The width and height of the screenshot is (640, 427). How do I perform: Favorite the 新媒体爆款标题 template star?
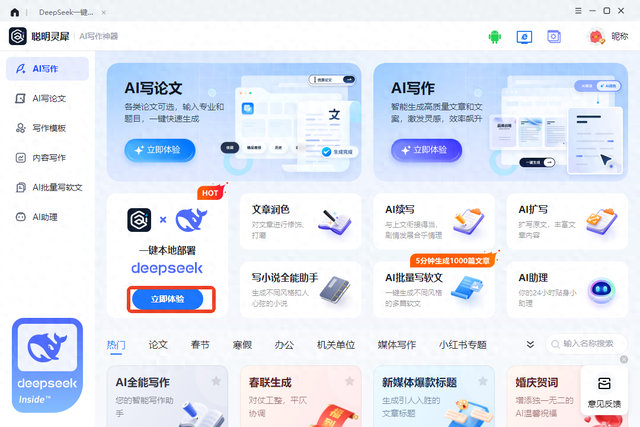click(x=483, y=381)
